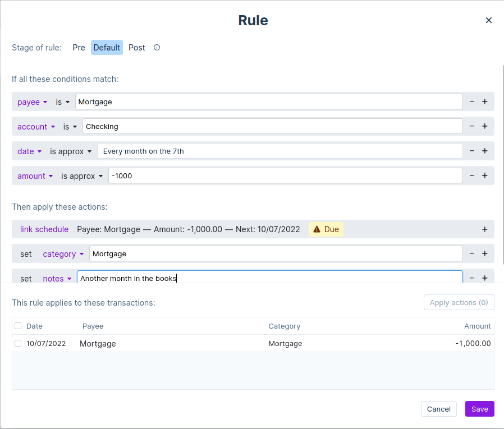Check the 10/07/2022 Mortgage transaction checkbox
504x429 pixels.
tap(18, 343)
